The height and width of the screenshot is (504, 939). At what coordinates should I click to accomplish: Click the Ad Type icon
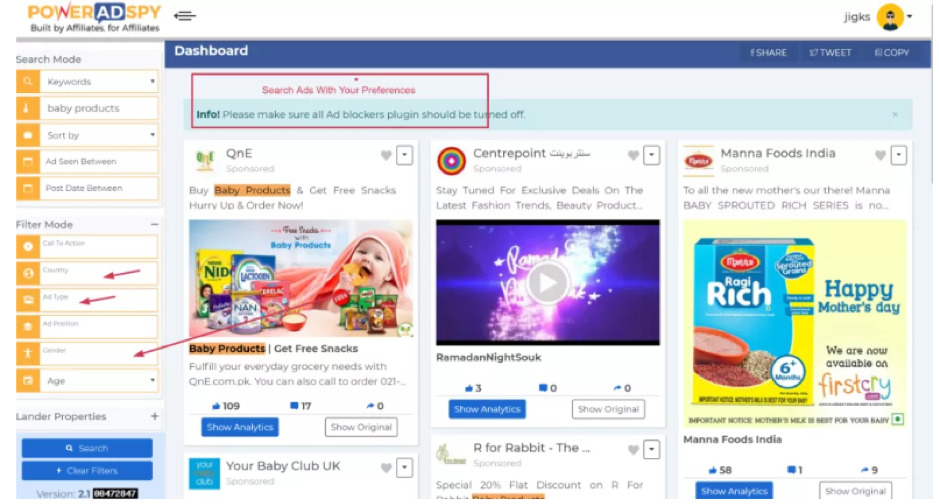pos(28,300)
